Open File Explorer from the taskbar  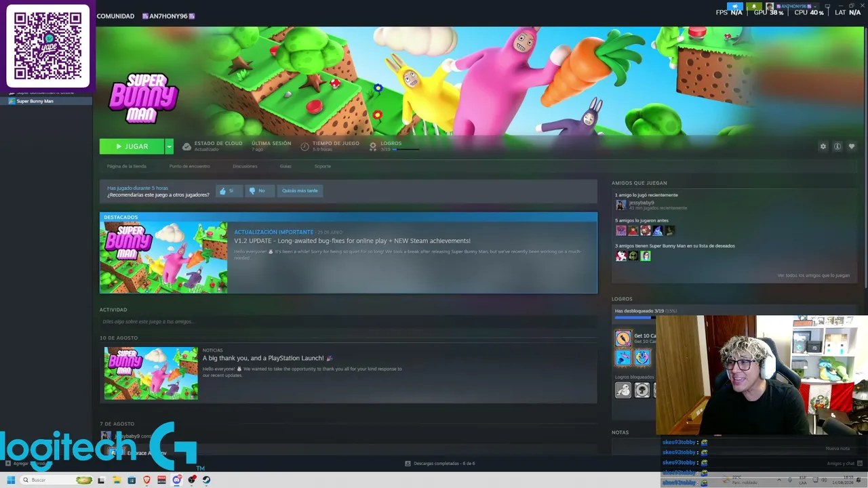click(x=117, y=480)
